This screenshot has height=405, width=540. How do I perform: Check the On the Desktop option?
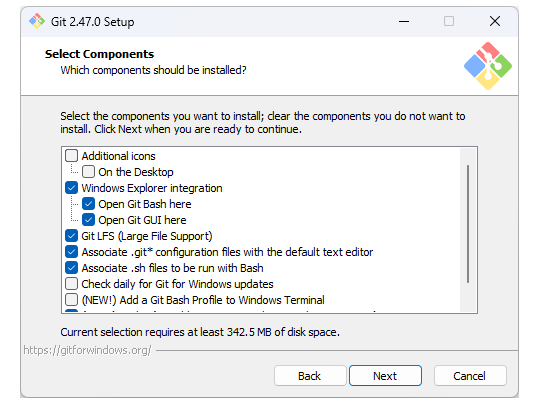[88, 172]
